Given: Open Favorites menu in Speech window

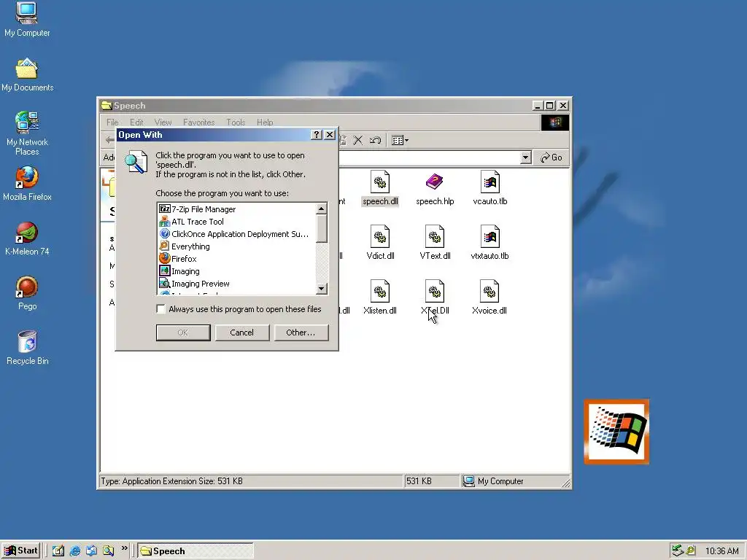Looking at the screenshot, I should coord(198,122).
